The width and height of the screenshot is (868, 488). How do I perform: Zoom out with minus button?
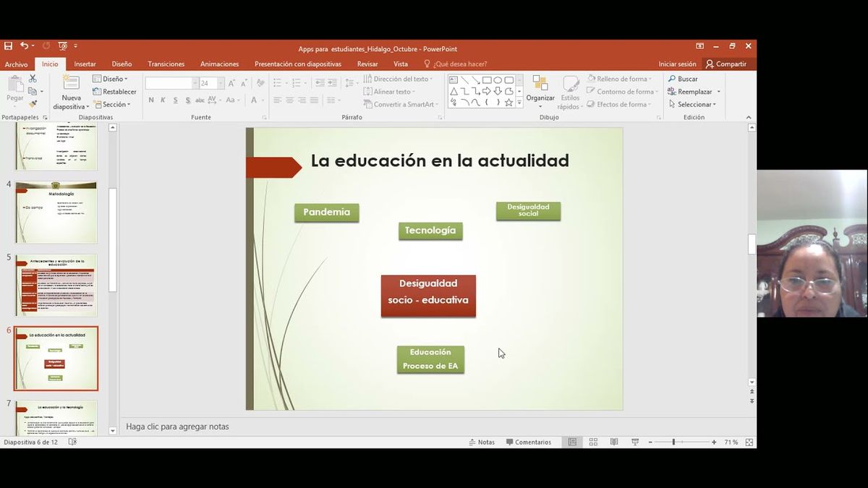(650, 442)
